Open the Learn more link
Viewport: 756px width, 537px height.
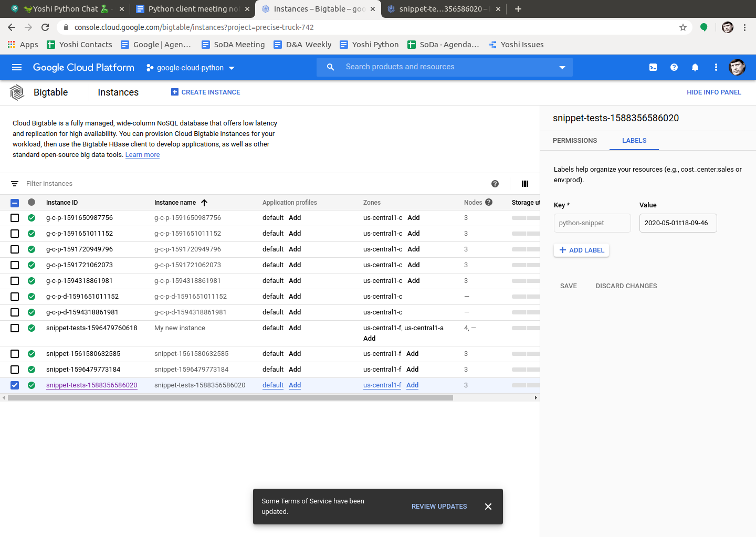click(x=142, y=155)
